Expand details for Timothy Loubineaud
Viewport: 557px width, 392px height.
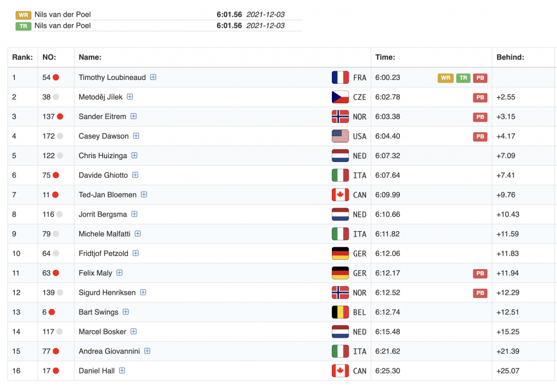point(153,77)
